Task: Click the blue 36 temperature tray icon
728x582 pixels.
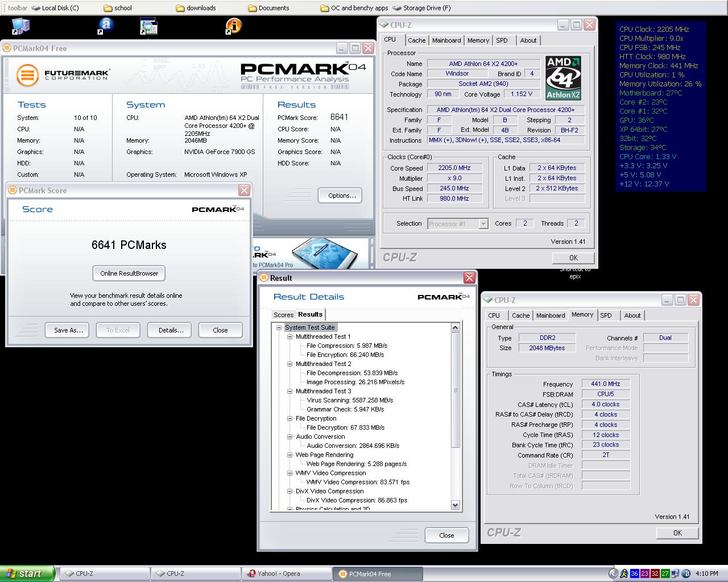Action: [635, 573]
